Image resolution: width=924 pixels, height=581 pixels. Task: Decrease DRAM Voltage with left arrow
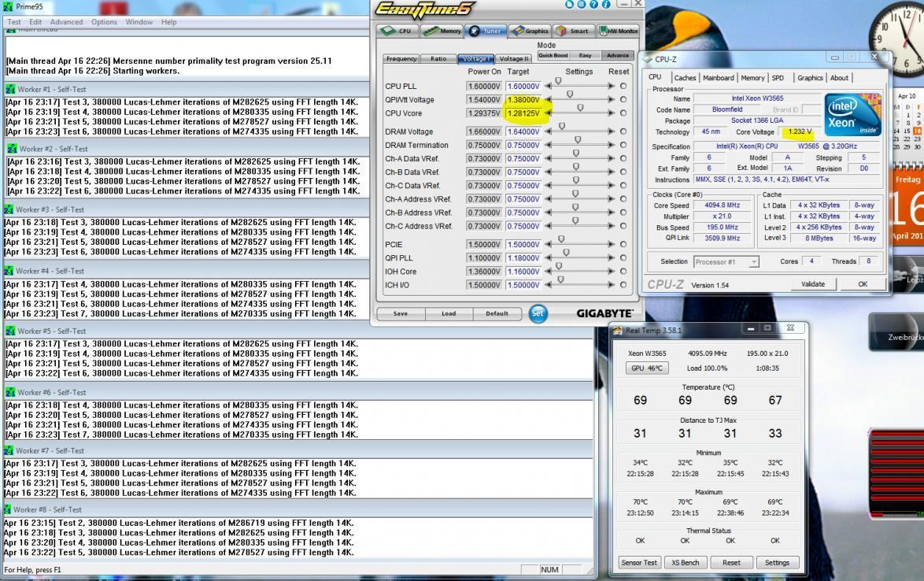(x=548, y=131)
